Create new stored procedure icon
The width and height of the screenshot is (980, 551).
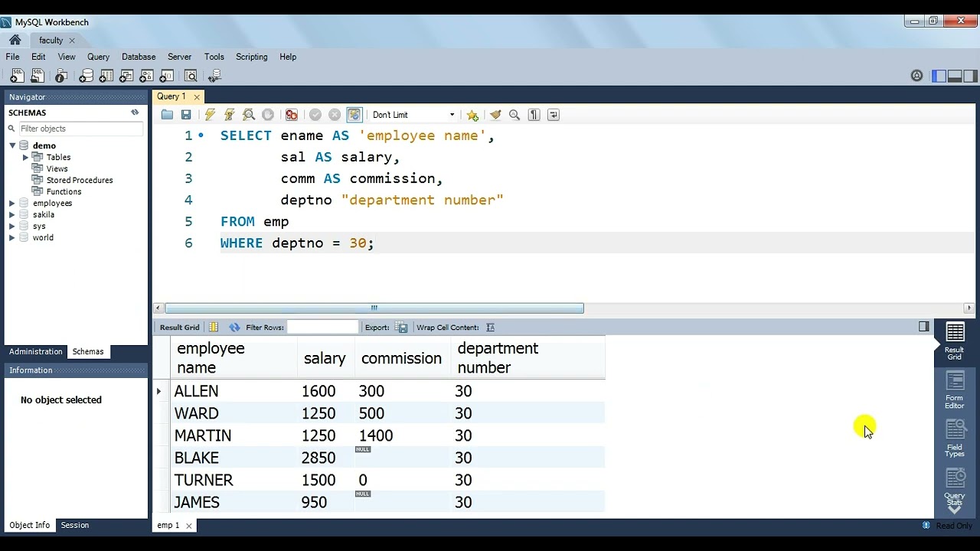click(146, 76)
